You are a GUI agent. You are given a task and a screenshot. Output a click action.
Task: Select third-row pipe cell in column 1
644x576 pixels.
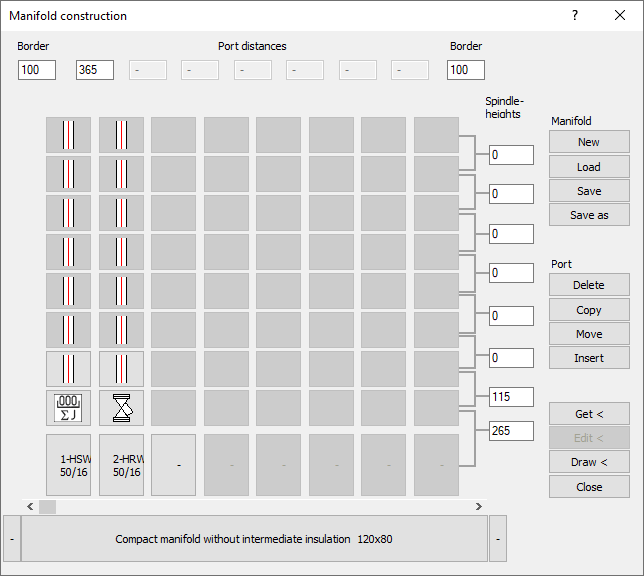[69, 213]
